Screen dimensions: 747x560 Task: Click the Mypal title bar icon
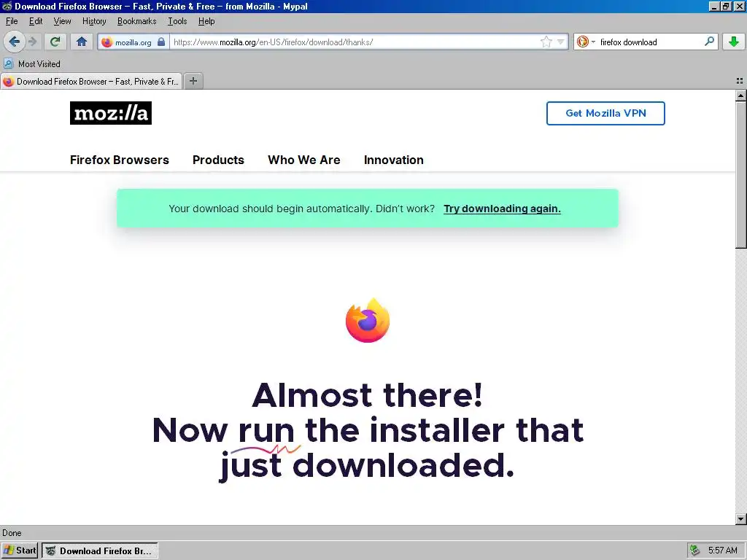[7, 6]
